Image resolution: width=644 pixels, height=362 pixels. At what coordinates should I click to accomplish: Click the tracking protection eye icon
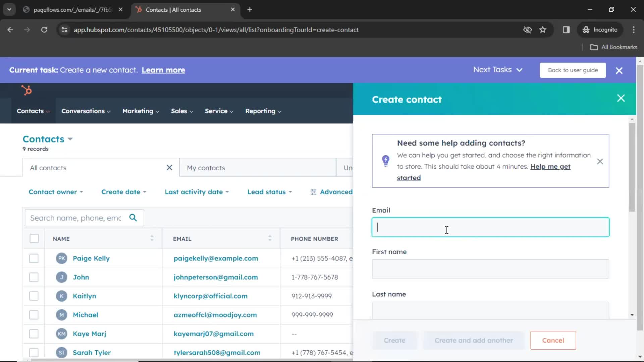point(528,30)
